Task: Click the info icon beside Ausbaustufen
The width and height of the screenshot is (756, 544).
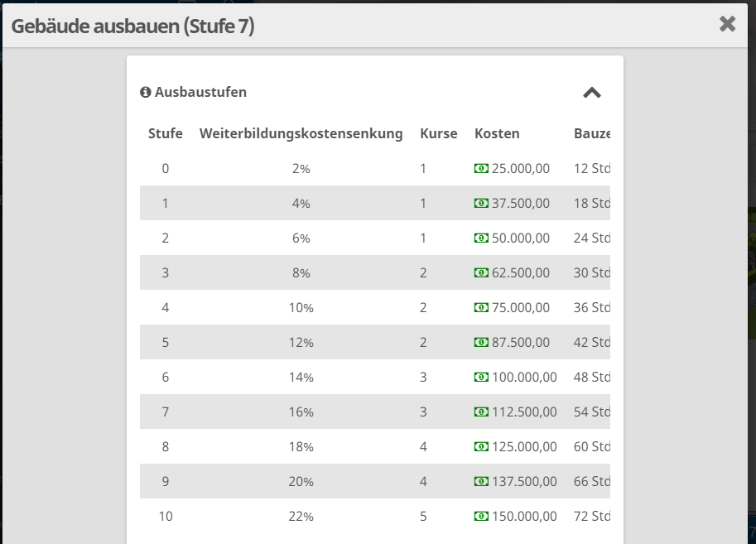Action: point(146,93)
